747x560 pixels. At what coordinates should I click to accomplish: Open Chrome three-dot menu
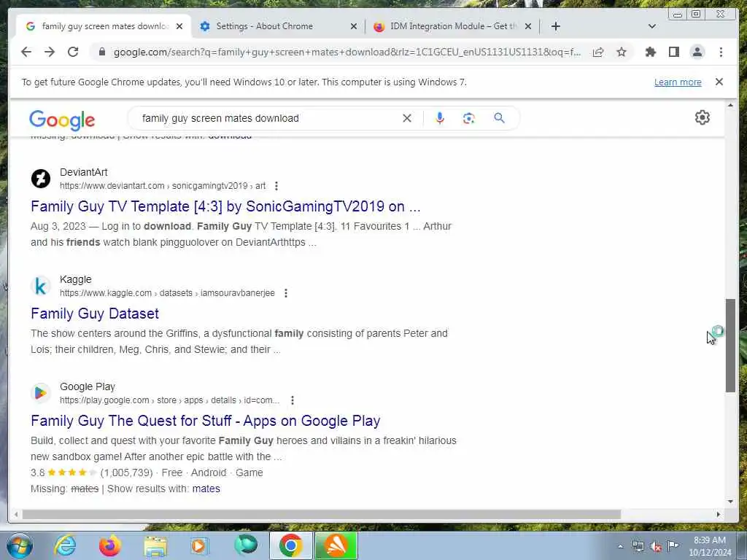pyautogui.click(x=721, y=52)
